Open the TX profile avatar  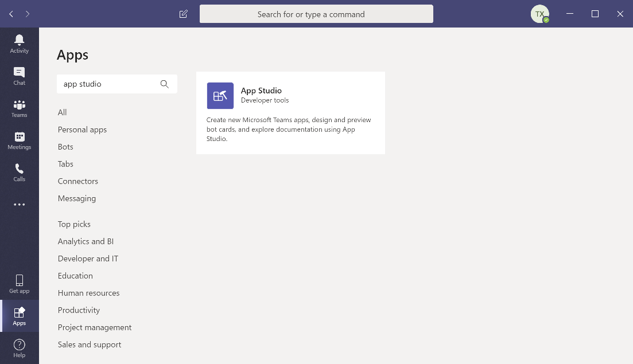[x=540, y=14]
